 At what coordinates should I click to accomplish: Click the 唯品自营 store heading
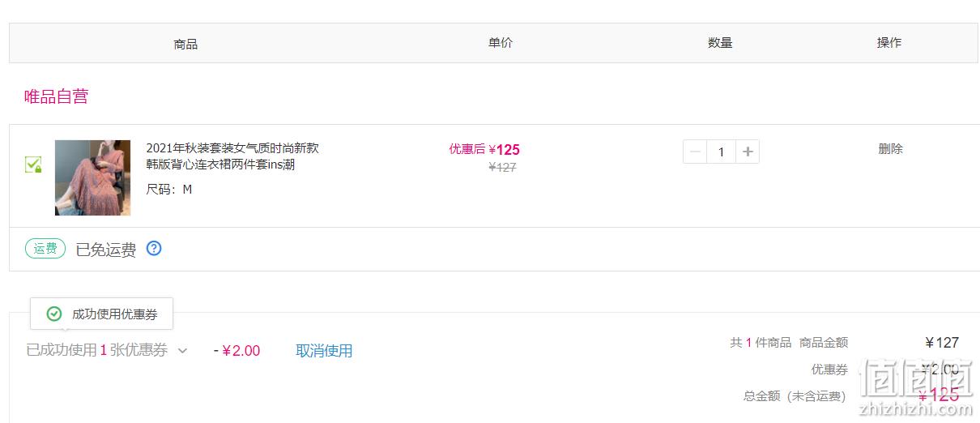pyautogui.click(x=56, y=96)
